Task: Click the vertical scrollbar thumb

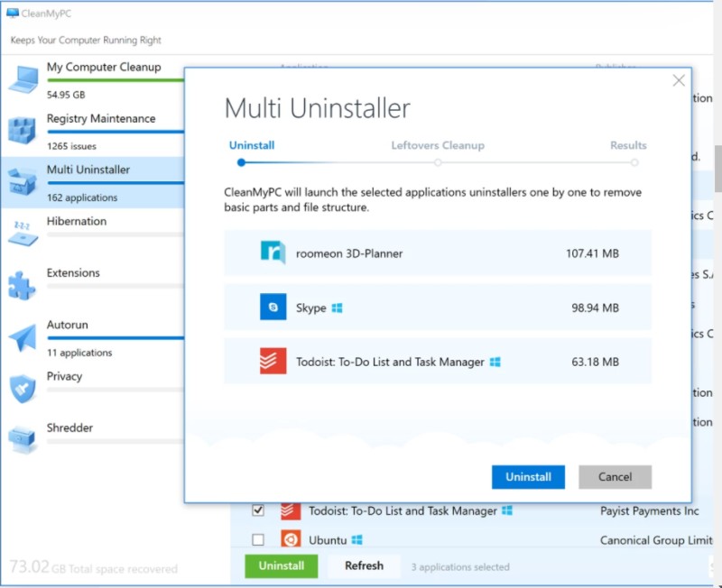Action: coord(717,169)
